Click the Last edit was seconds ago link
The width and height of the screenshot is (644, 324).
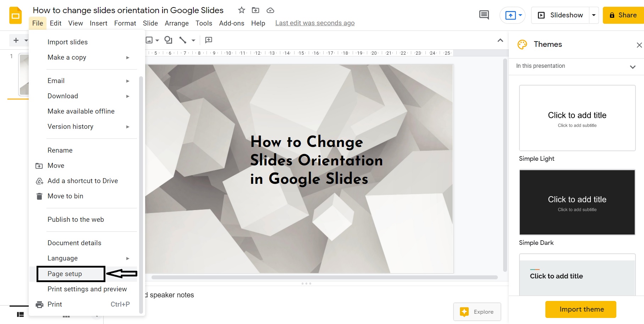(x=315, y=23)
